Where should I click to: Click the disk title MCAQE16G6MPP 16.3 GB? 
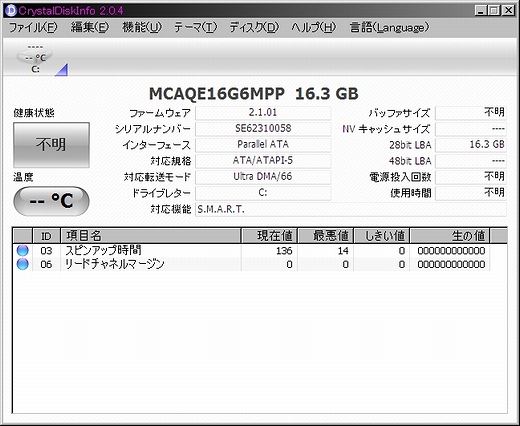click(254, 94)
